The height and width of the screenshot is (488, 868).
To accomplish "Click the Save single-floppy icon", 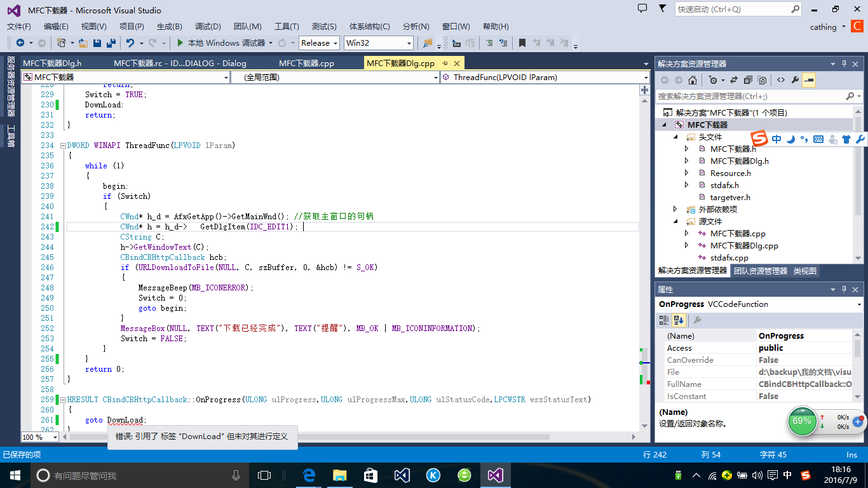I will click(x=97, y=43).
